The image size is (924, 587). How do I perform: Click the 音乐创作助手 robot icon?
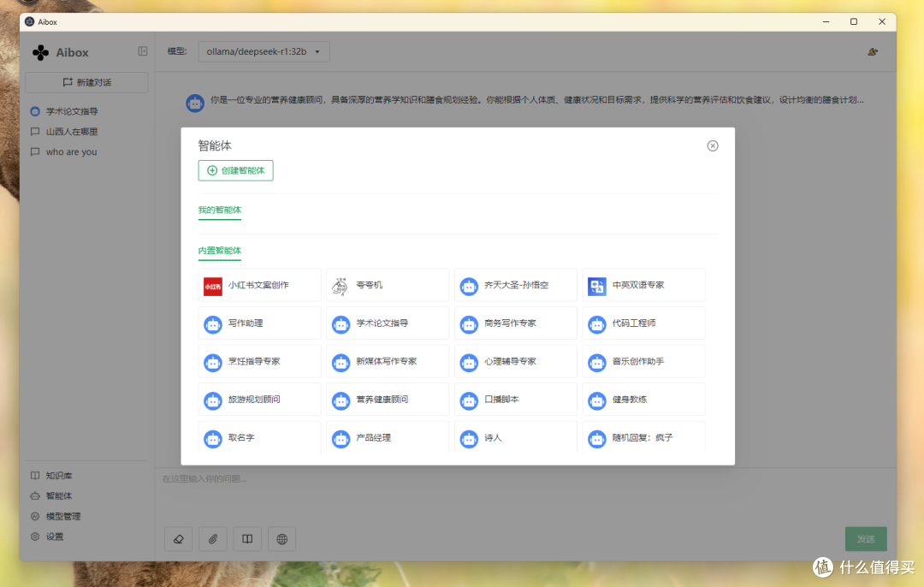[x=597, y=363]
